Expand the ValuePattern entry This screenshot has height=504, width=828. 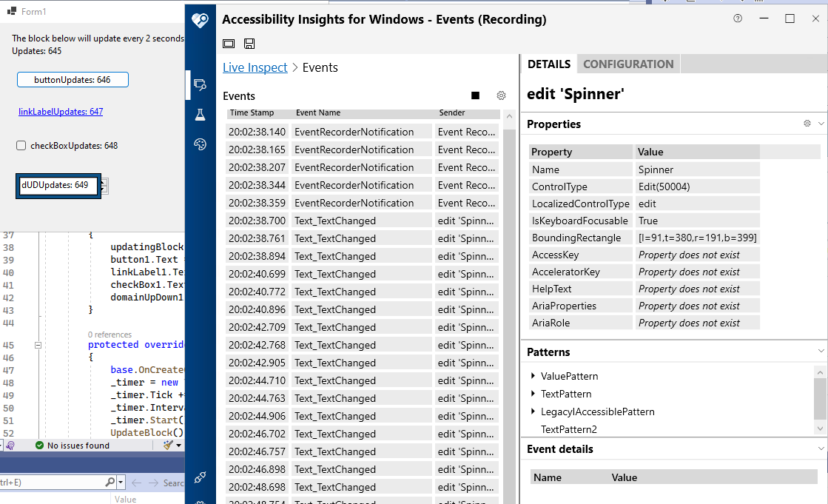[534, 376]
